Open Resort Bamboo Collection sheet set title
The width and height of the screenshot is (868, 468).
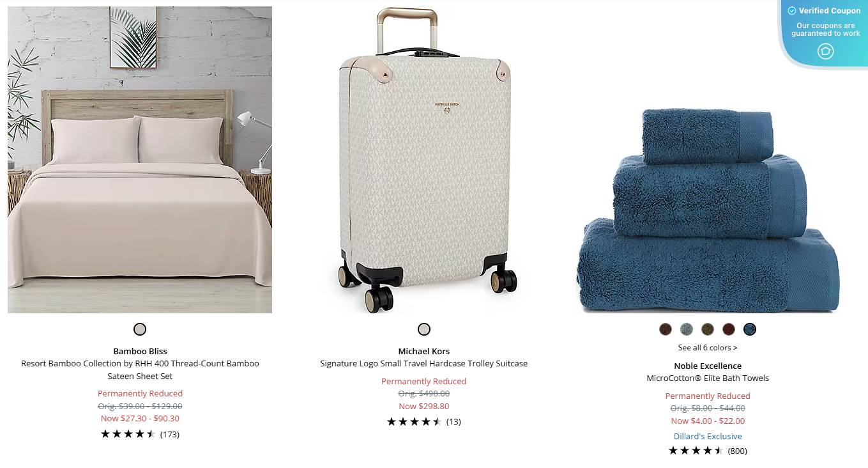[140, 370]
